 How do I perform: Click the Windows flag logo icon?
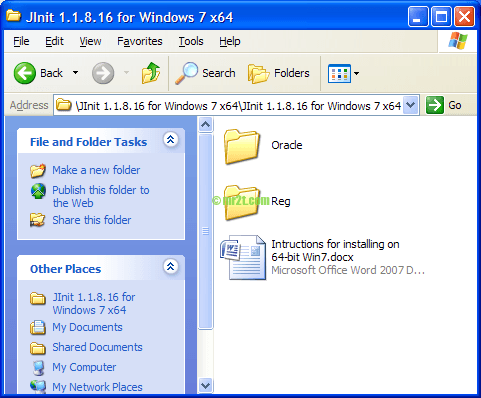pos(458,41)
